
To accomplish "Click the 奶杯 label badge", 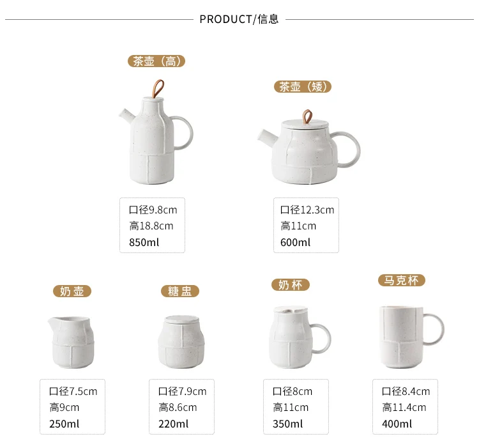I will (290, 285).
